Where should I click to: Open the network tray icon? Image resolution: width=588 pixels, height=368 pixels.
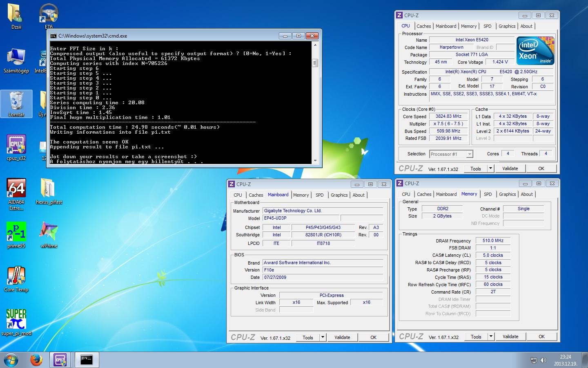(533, 360)
